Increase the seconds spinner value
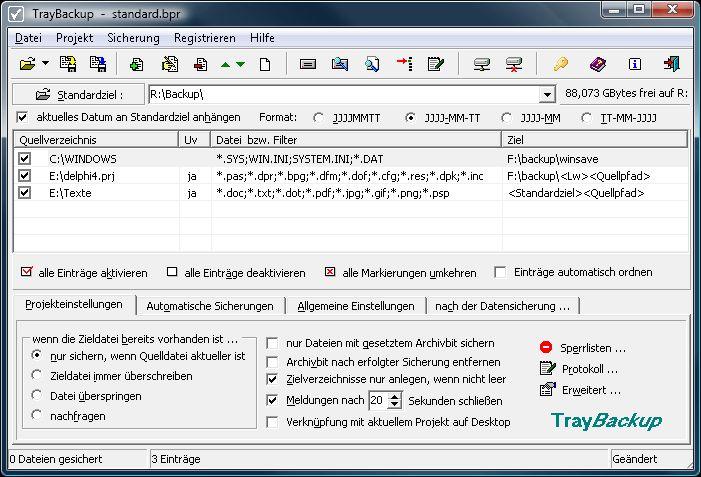The width and height of the screenshot is (701, 477). pos(395,395)
